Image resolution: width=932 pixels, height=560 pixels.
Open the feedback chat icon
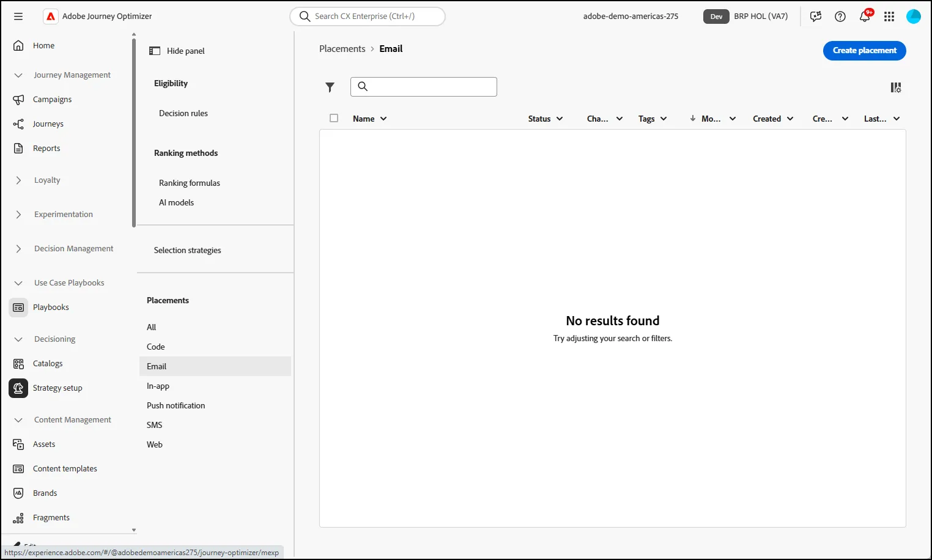(815, 17)
